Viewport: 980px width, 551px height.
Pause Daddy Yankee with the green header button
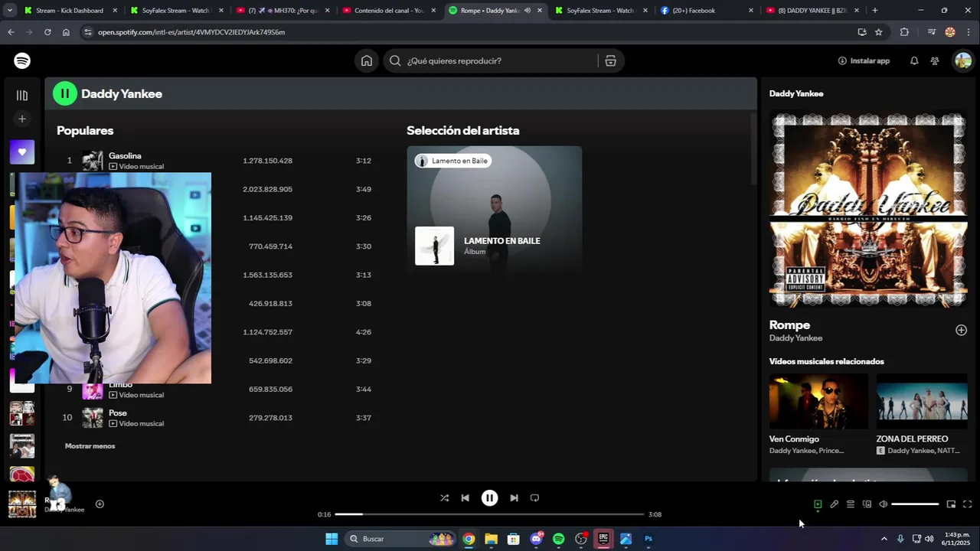[65, 93]
